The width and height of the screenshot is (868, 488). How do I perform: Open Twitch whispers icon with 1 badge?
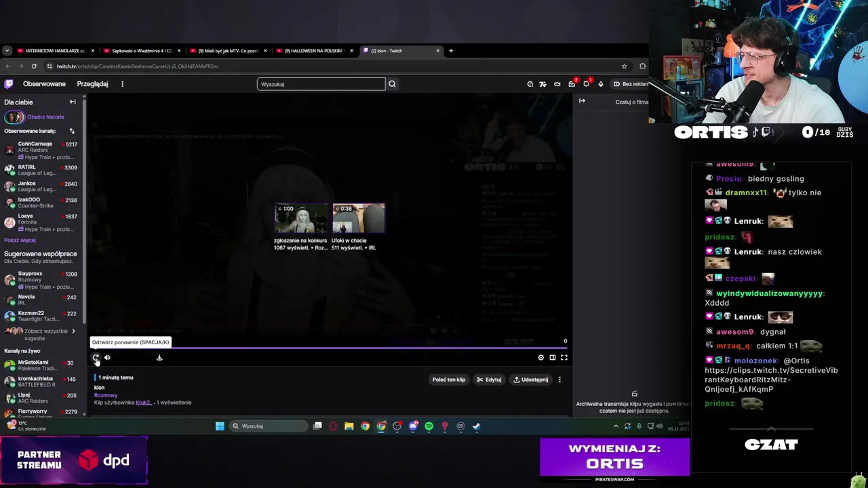point(587,84)
